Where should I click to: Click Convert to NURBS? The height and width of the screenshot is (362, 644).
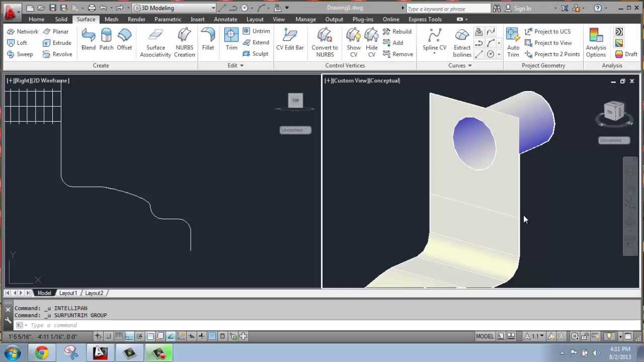[325, 42]
